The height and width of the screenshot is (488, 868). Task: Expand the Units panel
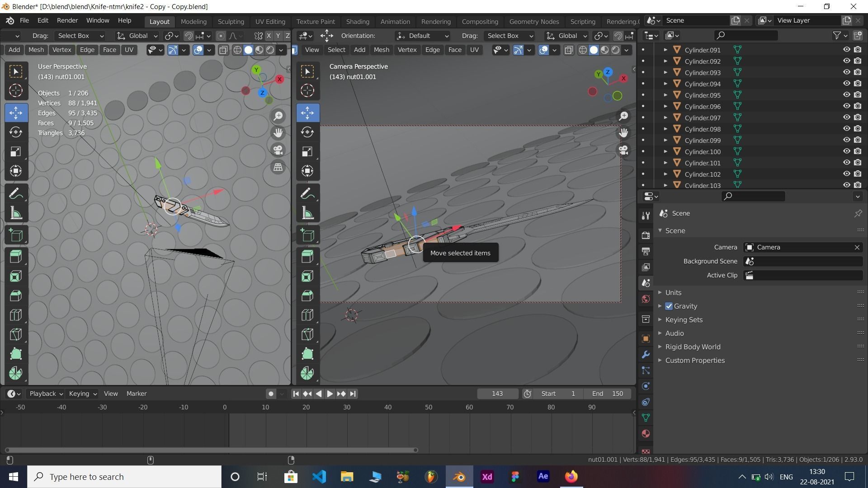(673, 293)
